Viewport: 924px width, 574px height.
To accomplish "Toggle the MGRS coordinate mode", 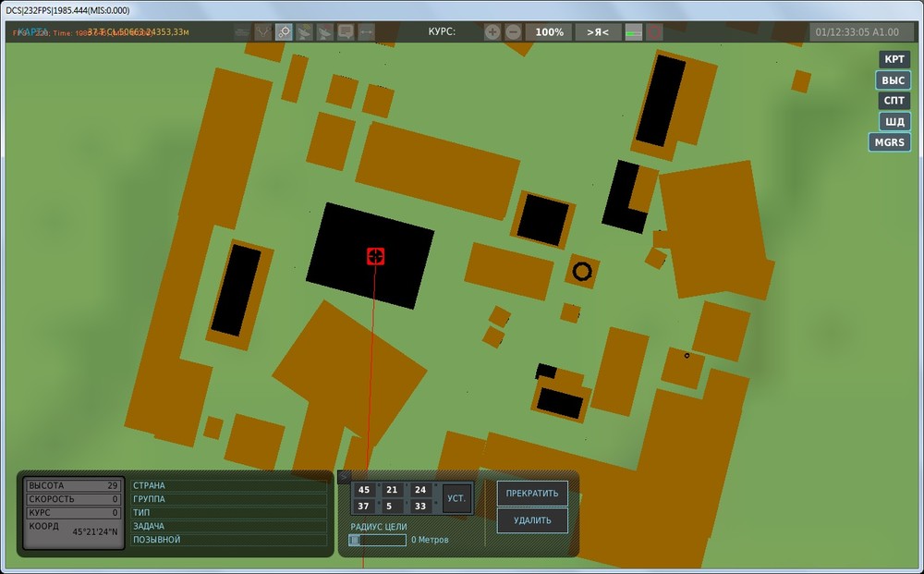I will [889, 142].
